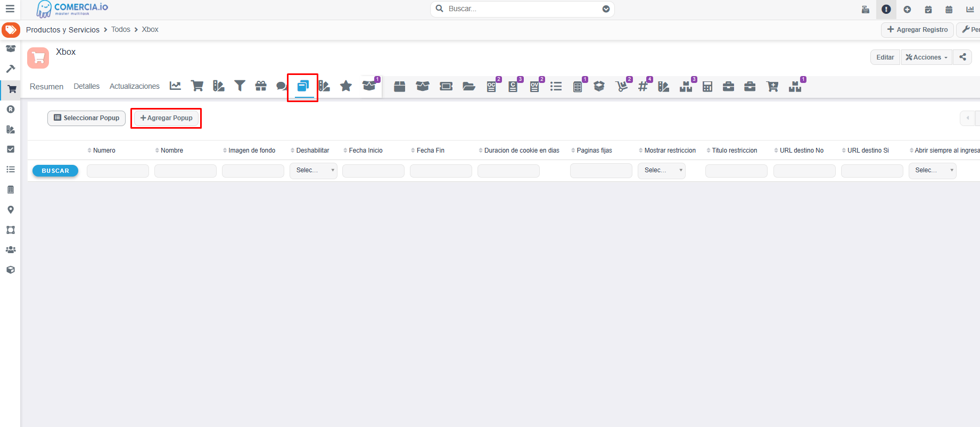Screen dimensions: 980x427
Task: Open the hashtag tab icon
Action: 643,87
